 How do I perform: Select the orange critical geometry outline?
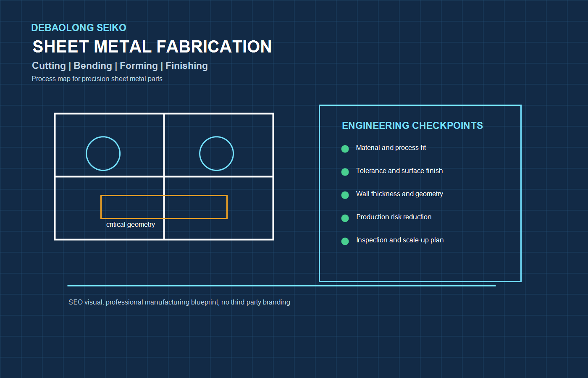(x=164, y=207)
